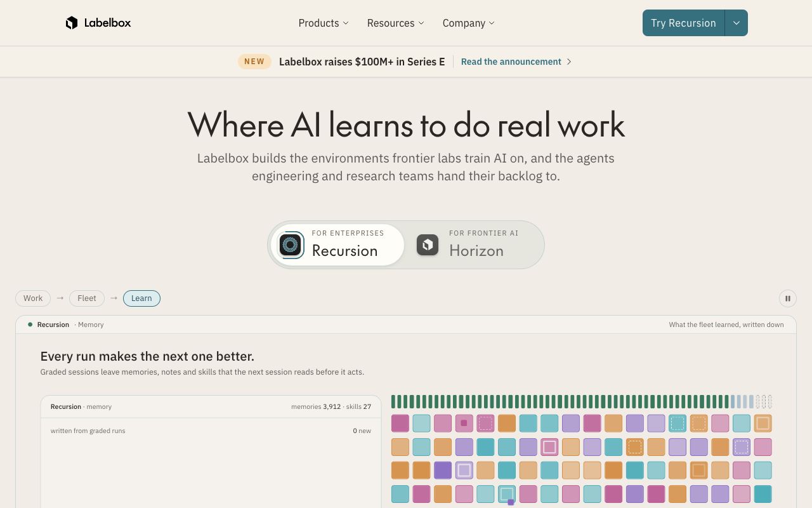
Task: Click the green progress bar strip
Action: tap(581, 401)
